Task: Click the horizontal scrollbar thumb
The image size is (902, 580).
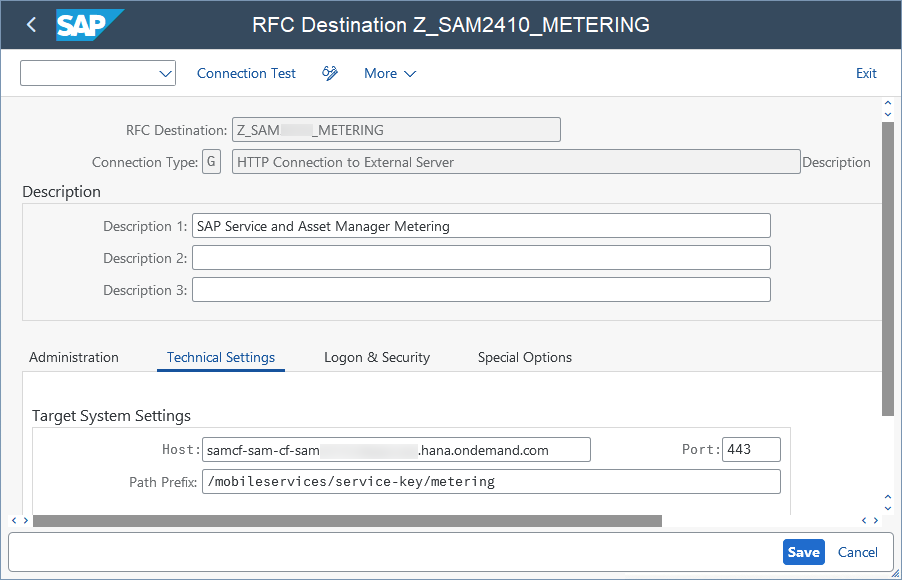Action: [x=347, y=521]
